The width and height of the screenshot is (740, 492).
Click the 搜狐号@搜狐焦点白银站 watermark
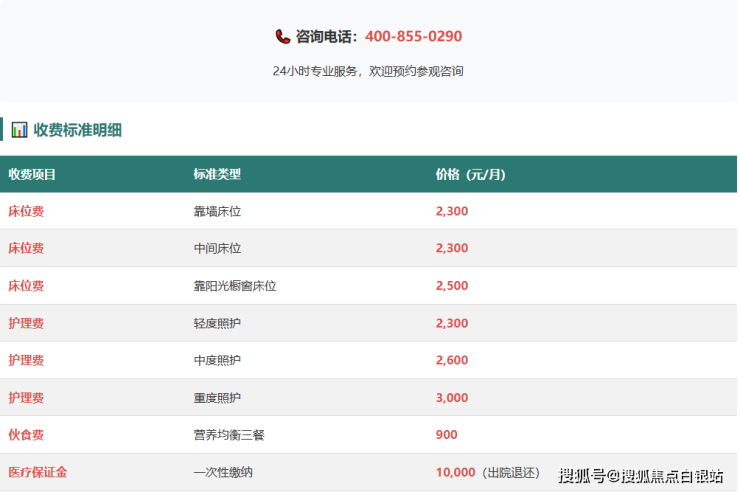click(x=640, y=474)
